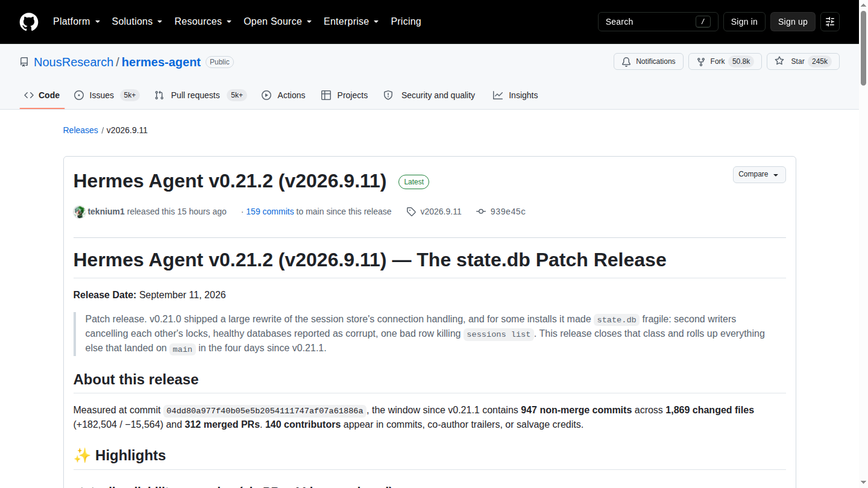Click the Latest release badge
Screen dimensions: 868x488
(x=414, y=182)
